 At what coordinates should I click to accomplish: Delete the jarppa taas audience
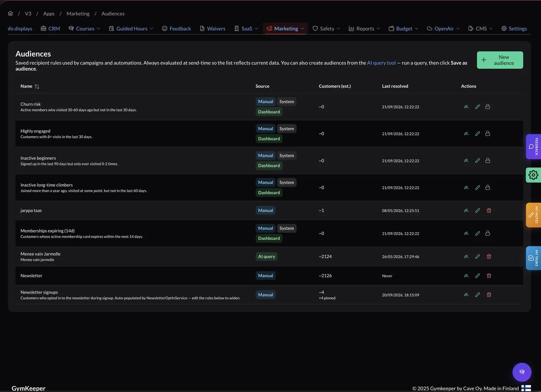pyautogui.click(x=489, y=211)
